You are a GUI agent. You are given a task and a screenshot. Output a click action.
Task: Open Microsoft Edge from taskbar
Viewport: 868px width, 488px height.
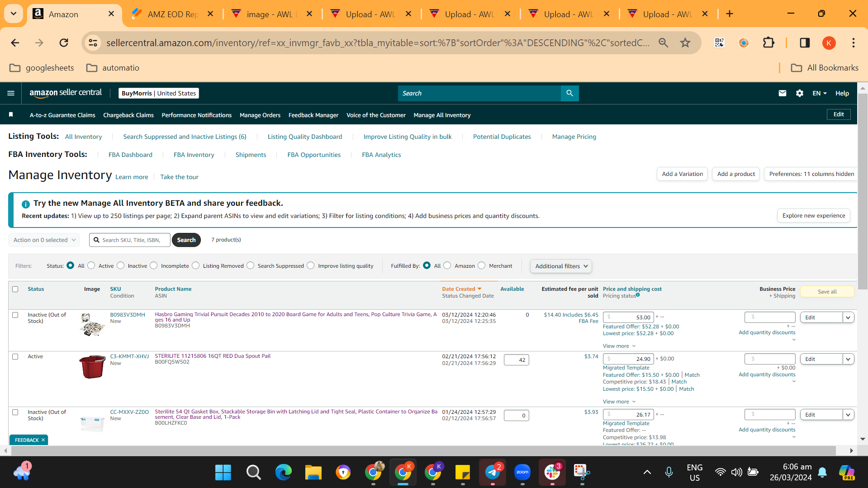point(284,473)
